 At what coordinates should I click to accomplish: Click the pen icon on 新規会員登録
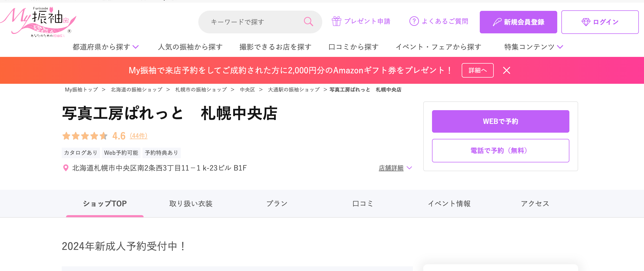[x=497, y=22]
